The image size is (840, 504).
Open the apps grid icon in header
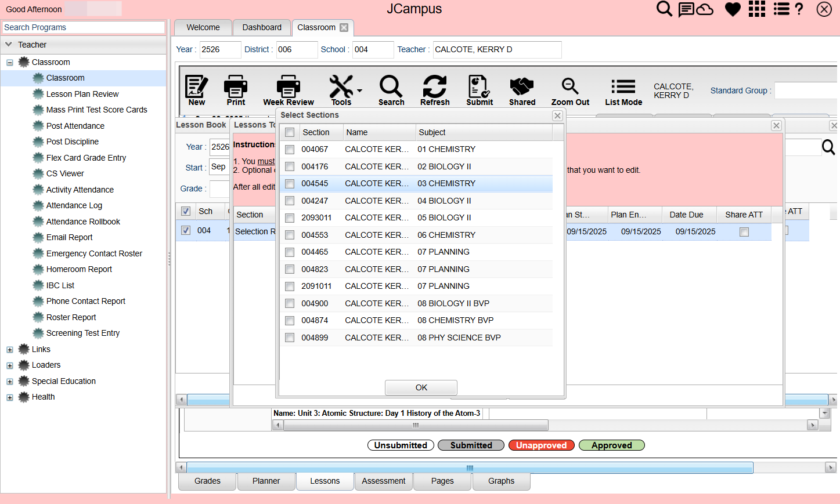(x=757, y=9)
